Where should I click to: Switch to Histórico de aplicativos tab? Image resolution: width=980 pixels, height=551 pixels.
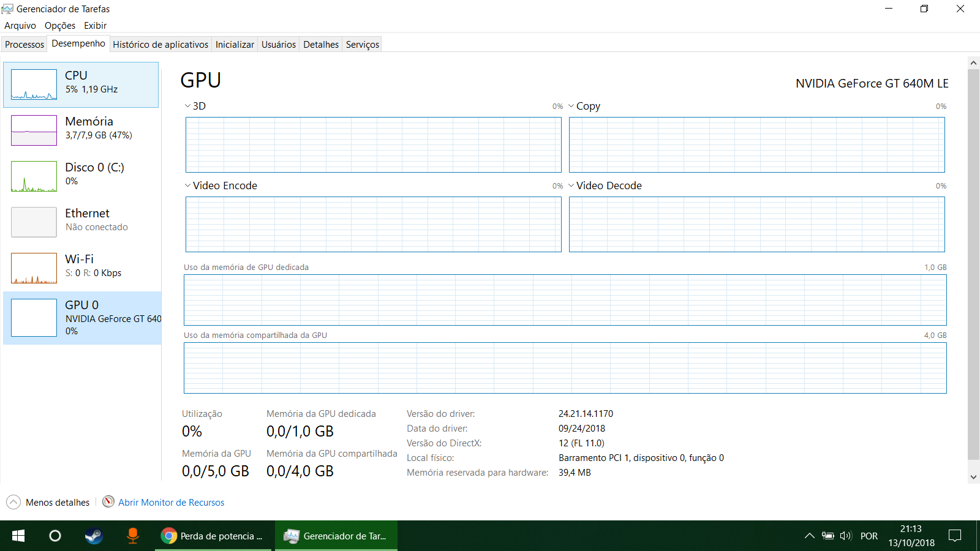pos(160,44)
